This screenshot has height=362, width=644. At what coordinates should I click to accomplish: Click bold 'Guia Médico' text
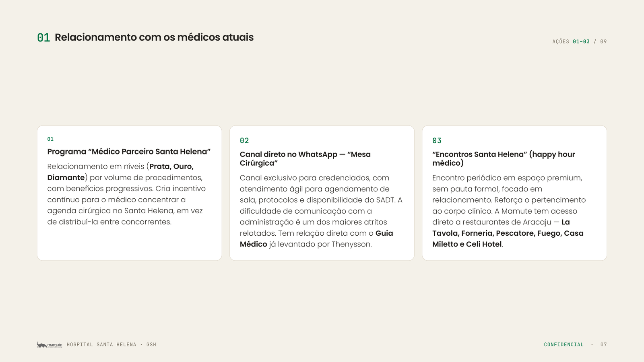tap(316, 239)
